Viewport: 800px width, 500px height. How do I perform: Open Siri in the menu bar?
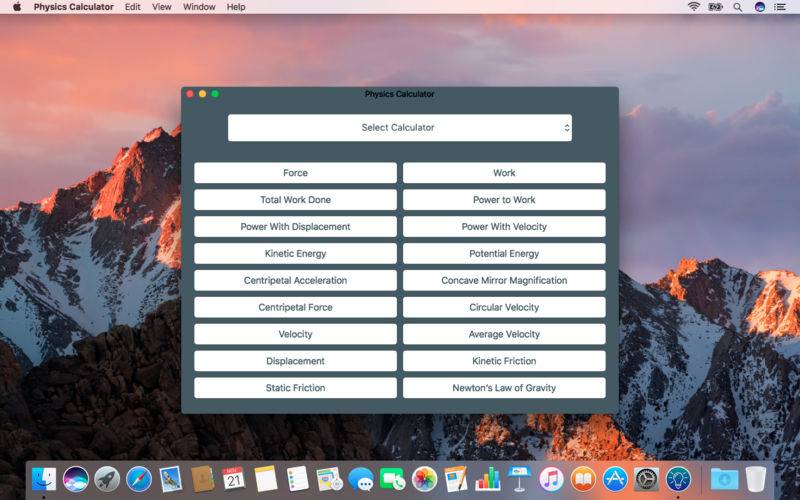coord(760,7)
